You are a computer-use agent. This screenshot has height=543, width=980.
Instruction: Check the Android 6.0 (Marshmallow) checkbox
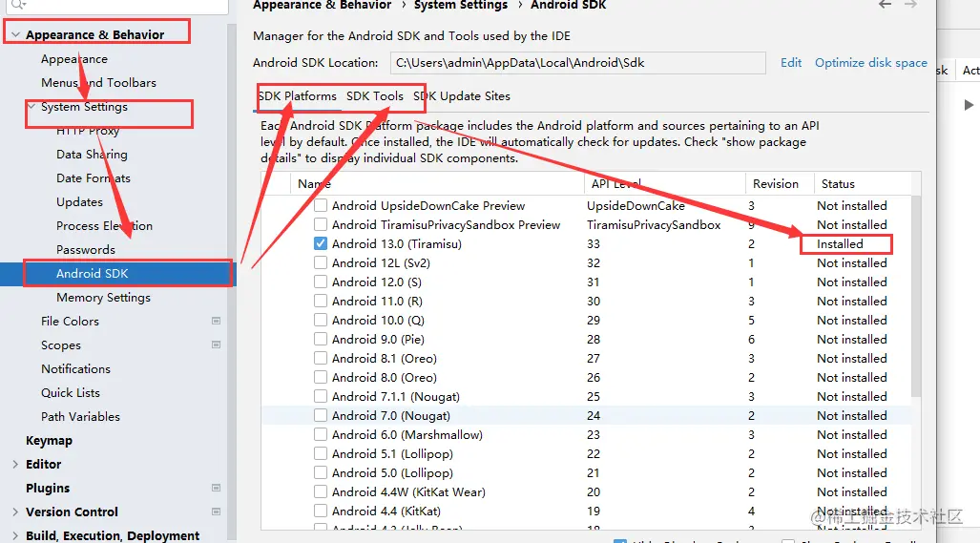pos(321,435)
